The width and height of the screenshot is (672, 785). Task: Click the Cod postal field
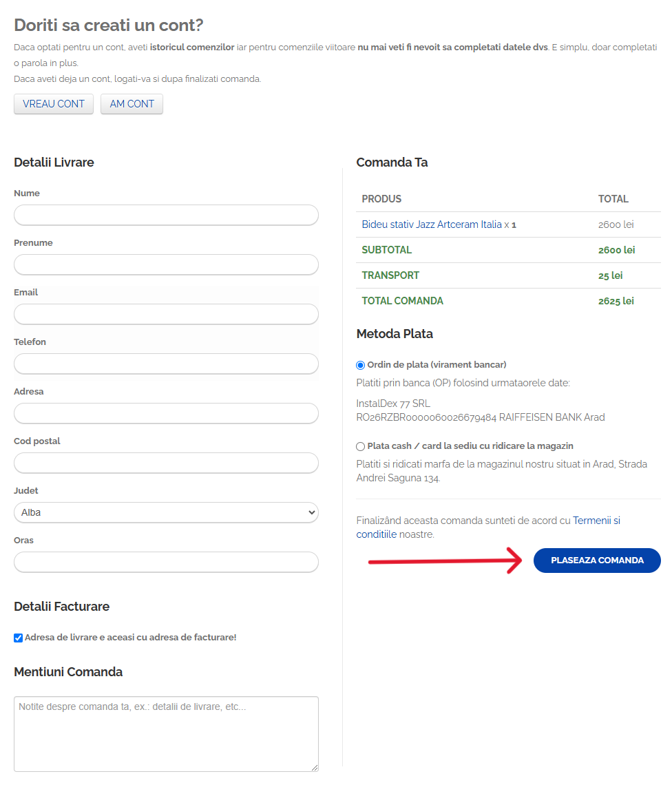[166, 463]
